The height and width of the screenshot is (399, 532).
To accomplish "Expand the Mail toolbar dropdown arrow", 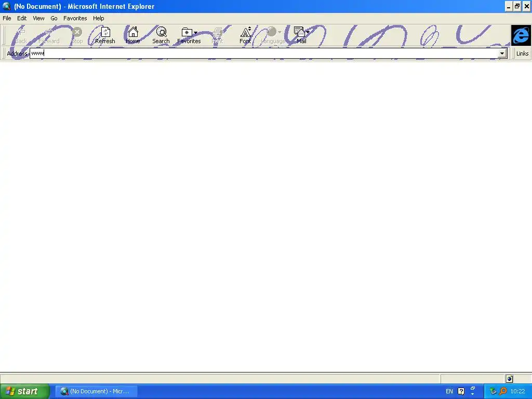I will 308,32.
